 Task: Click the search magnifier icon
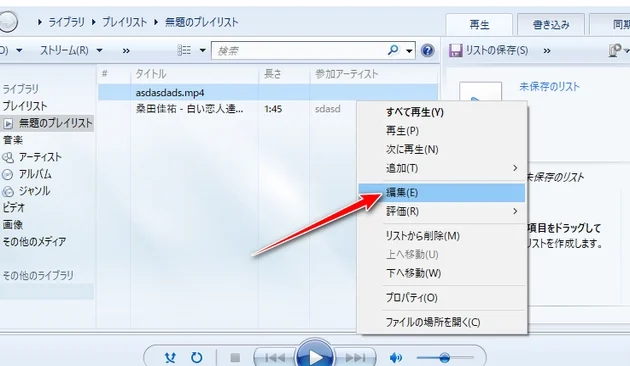pyautogui.click(x=393, y=50)
